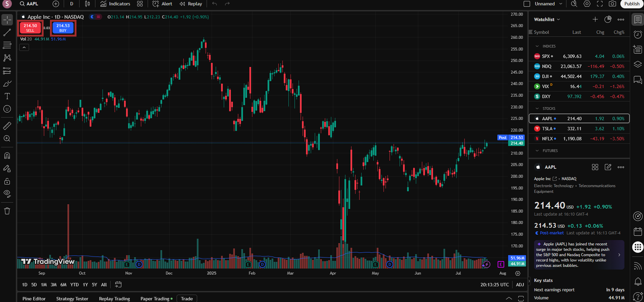Select the 6M time range

pyautogui.click(x=63, y=285)
